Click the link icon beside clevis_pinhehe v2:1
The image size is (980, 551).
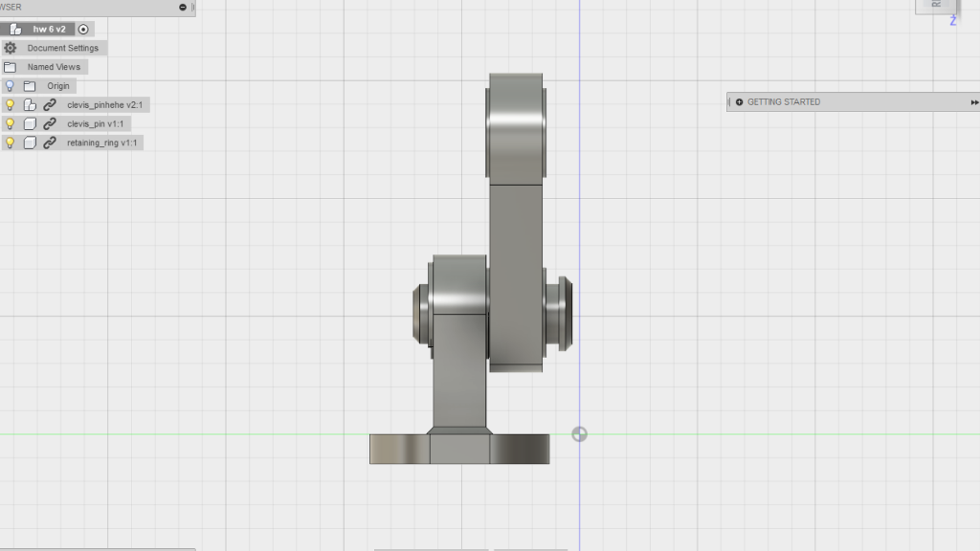pyautogui.click(x=50, y=104)
